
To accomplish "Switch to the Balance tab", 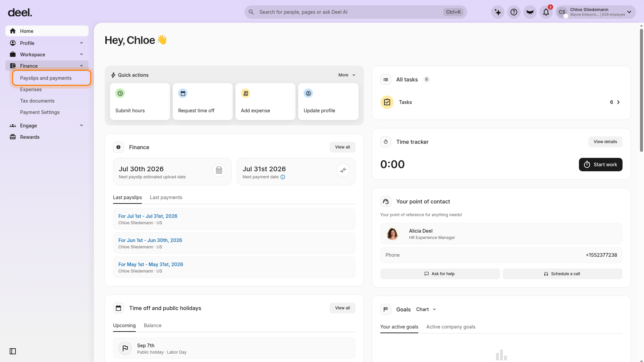I will [153, 325].
